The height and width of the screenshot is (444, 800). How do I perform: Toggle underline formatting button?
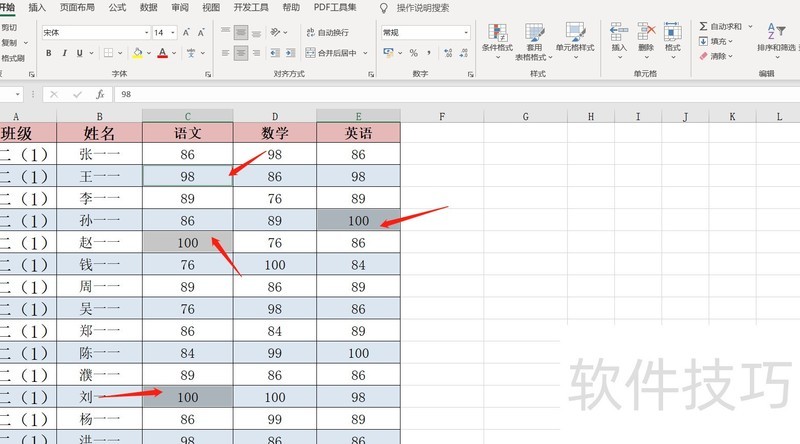80,53
